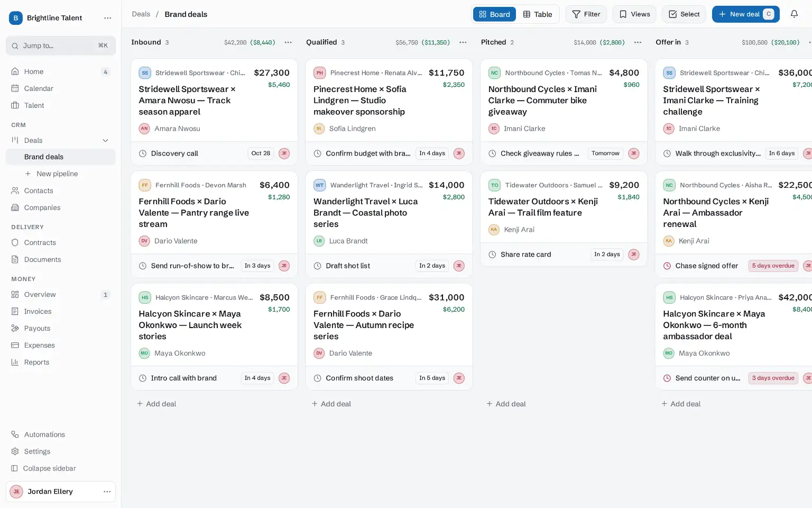Focus the Jump to search field
Screen dimensions: 812x508
tap(61, 46)
